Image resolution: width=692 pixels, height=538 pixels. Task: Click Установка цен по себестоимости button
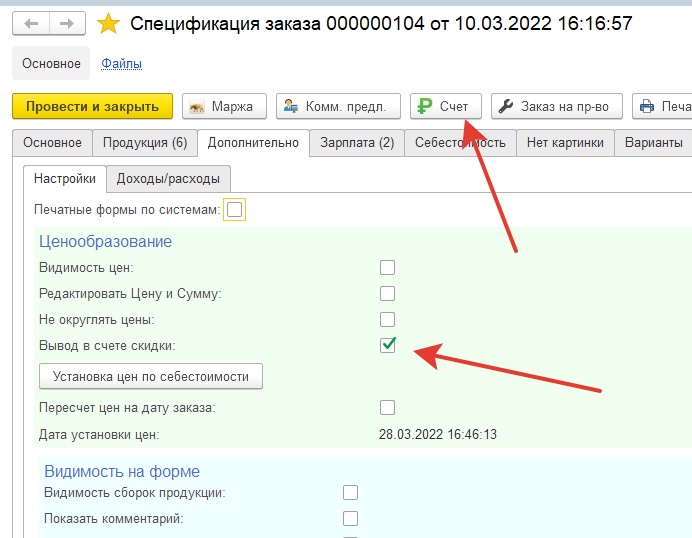151,376
